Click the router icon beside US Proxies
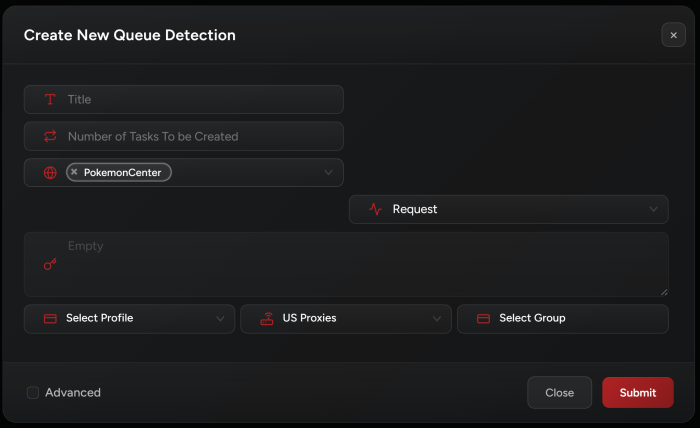This screenshot has height=428, width=700. 266,319
